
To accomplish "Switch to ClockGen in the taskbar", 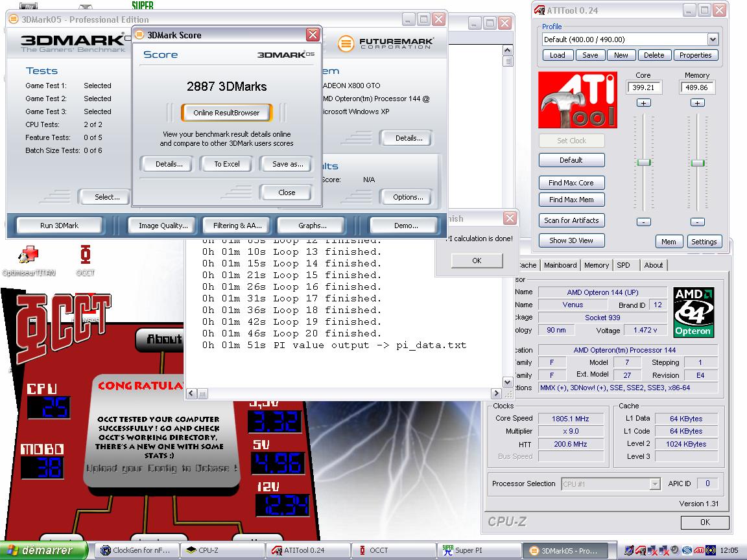I will pyautogui.click(x=135, y=550).
